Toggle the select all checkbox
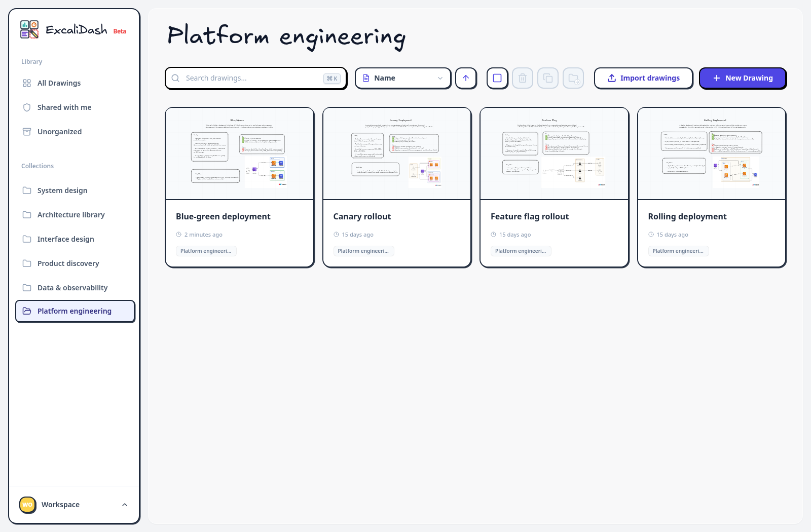The image size is (811, 532). pyautogui.click(x=497, y=78)
